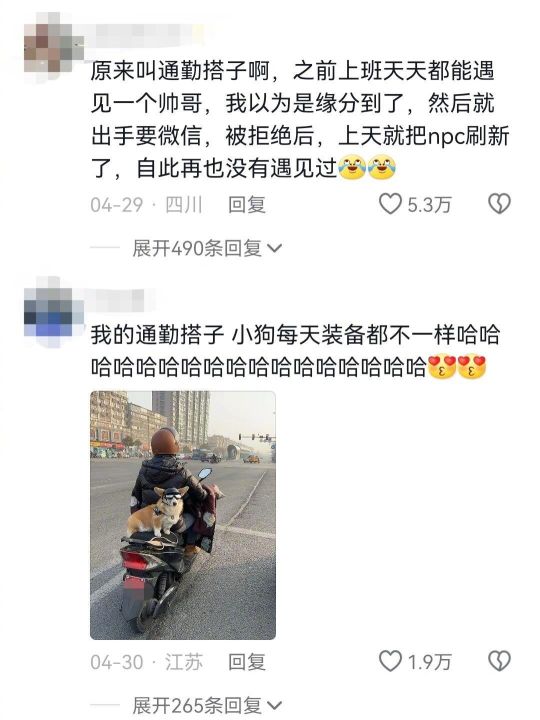
Task: Tap the 04-29 · 四川 timestamp
Action: (x=146, y=205)
